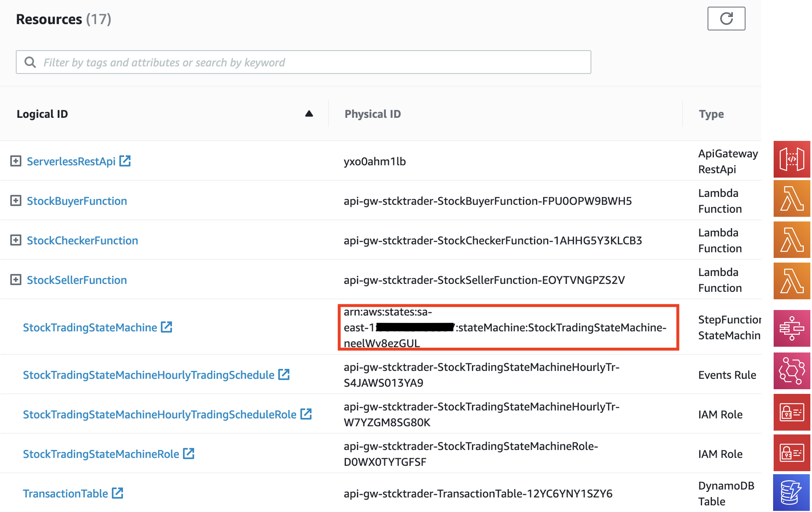Click the Type column header
Image resolution: width=812 pixels, height=512 pixels.
pos(711,114)
